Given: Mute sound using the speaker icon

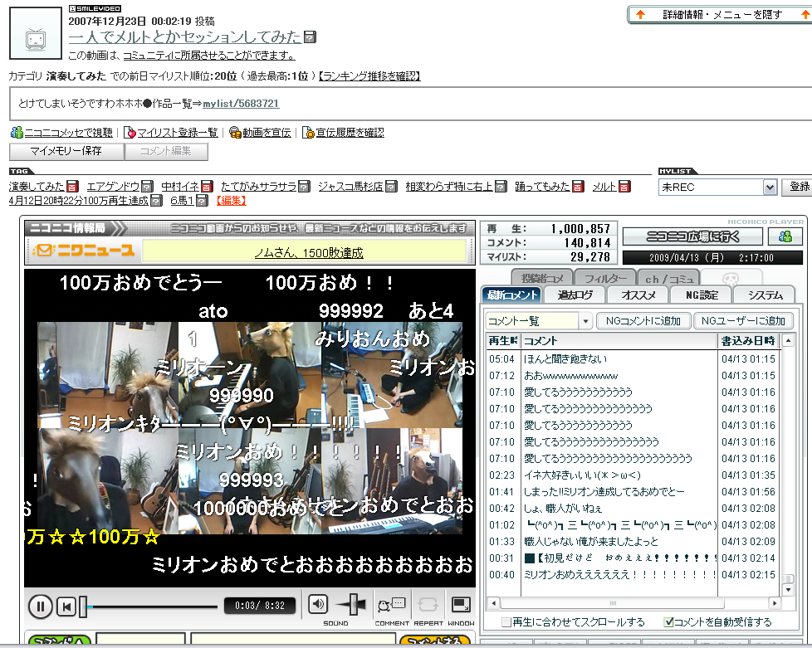Looking at the screenshot, I should [x=318, y=604].
